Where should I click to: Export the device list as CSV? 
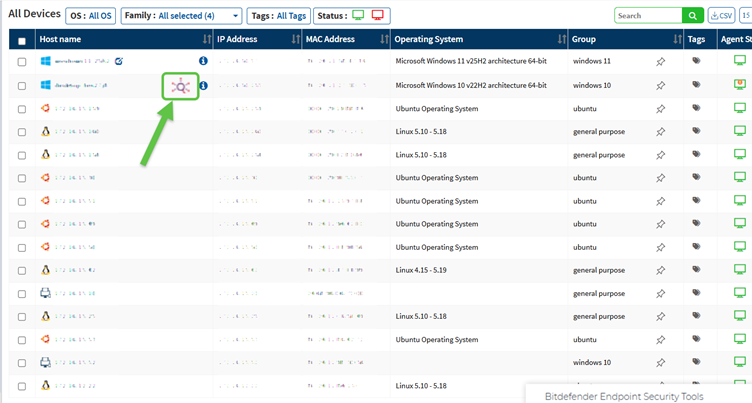721,16
